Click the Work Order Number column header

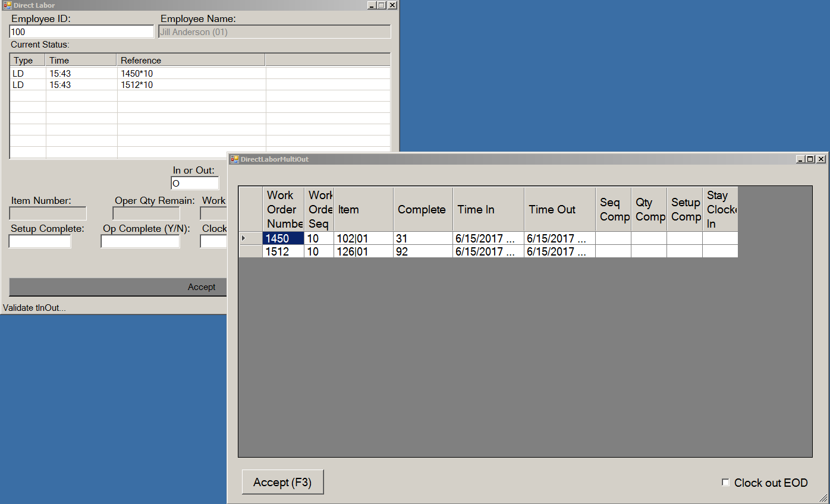click(x=283, y=209)
